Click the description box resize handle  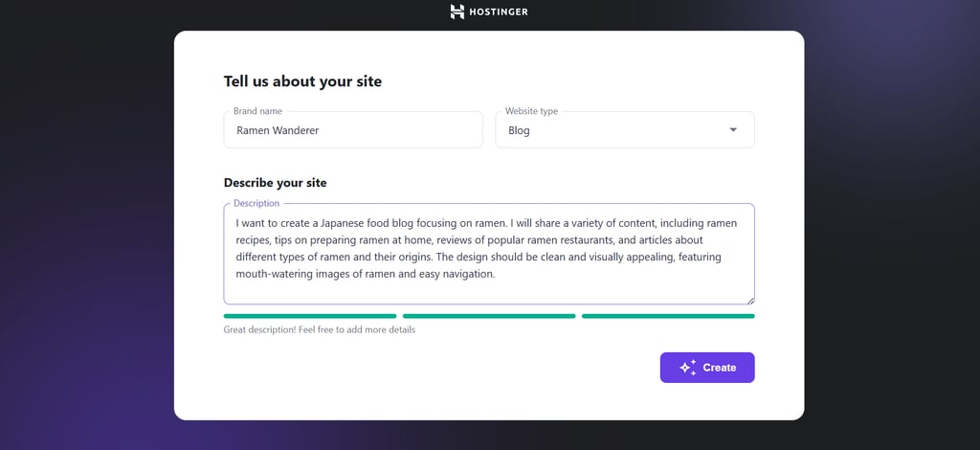(x=750, y=300)
